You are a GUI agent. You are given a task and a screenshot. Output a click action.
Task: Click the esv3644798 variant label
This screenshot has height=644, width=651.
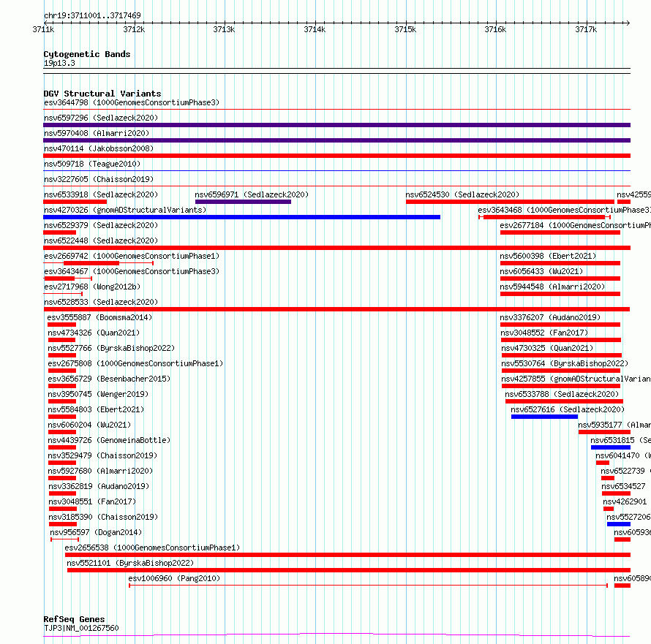pos(132,102)
